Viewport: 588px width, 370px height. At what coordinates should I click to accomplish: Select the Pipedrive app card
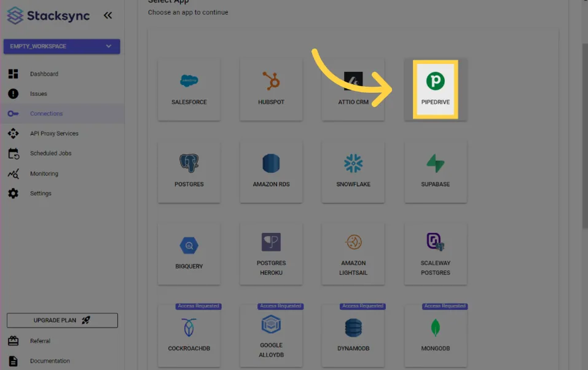(436, 90)
